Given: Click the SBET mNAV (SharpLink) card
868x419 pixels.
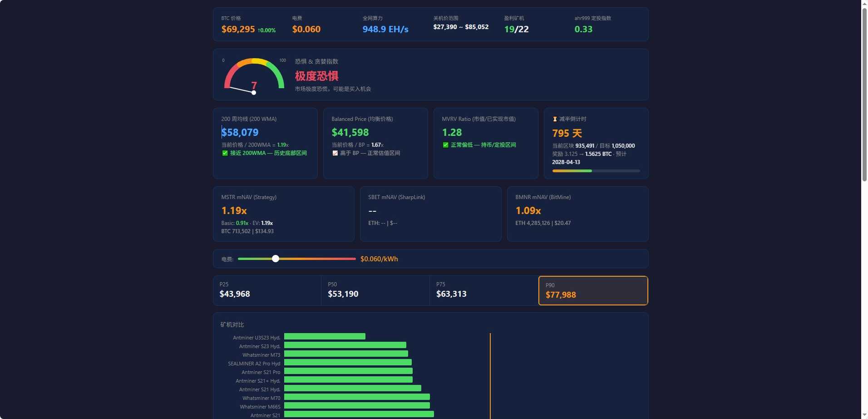Looking at the screenshot, I should tap(430, 214).
